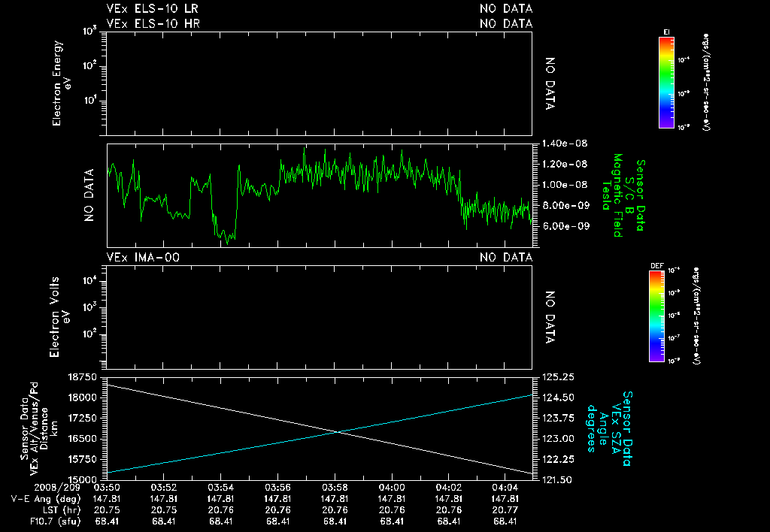Click the 125.25 angle tick label
Screen dimensions: 770x532
[x=559, y=377]
